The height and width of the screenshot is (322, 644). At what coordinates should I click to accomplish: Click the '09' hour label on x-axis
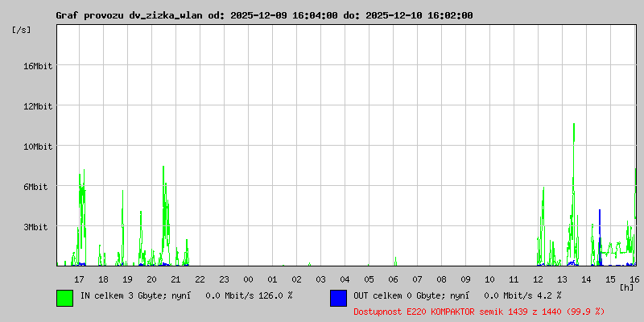[466, 279]
